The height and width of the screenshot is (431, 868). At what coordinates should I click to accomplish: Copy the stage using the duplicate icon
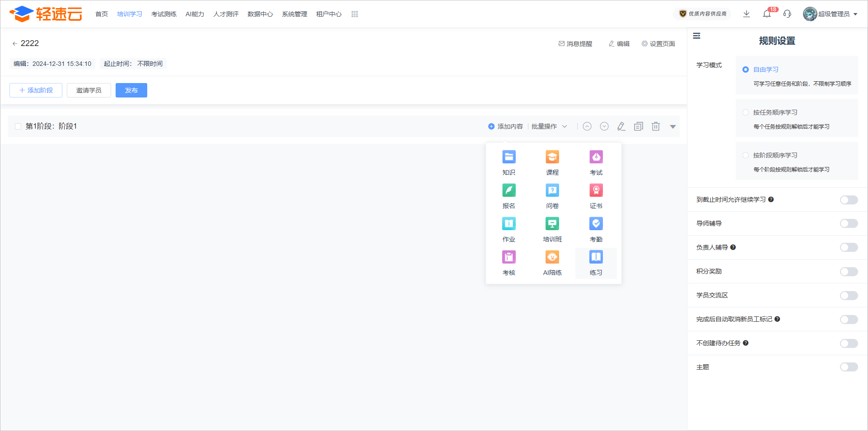(638, 126)
